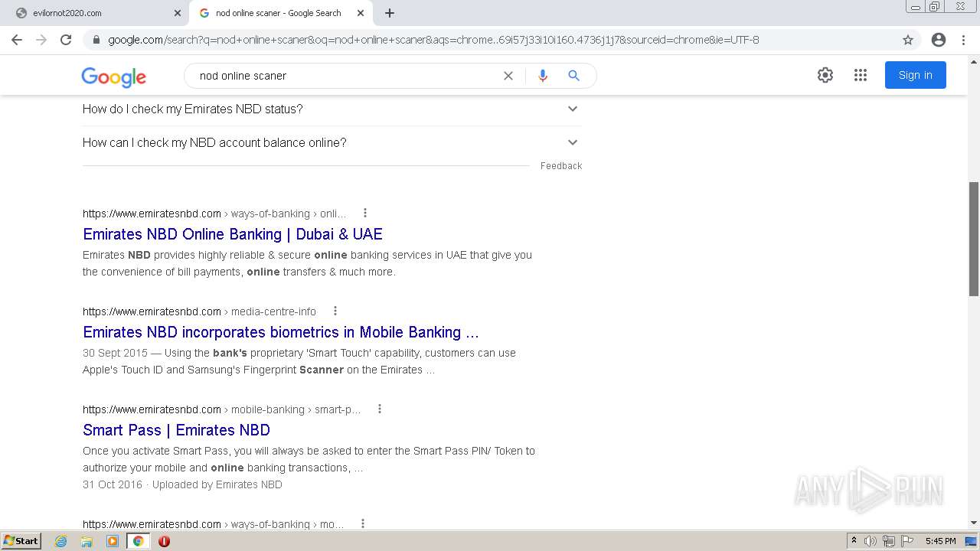Reload the current page
Screen dimensions: 980x551
pyautogui.click(x=66, y=40)
